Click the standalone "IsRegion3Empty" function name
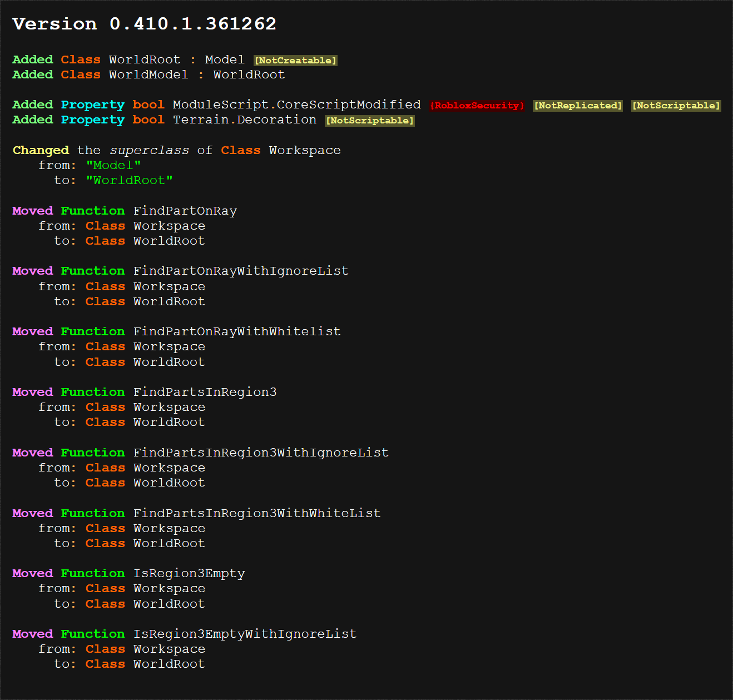The image size is (733, 700). tap(189, 574)
